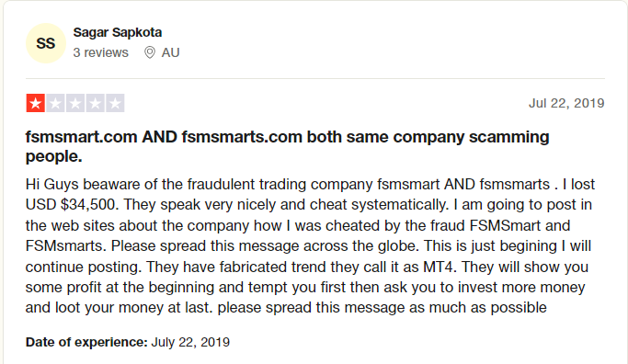The height and width of the screenshot is (364, 628).
Task: Click the AU country label
Action: 170,52
